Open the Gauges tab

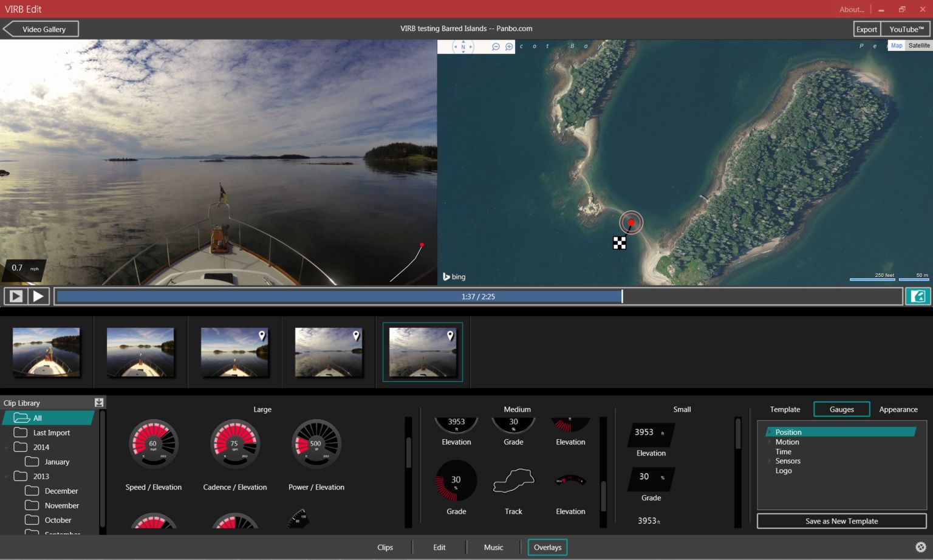coord(842,409)
